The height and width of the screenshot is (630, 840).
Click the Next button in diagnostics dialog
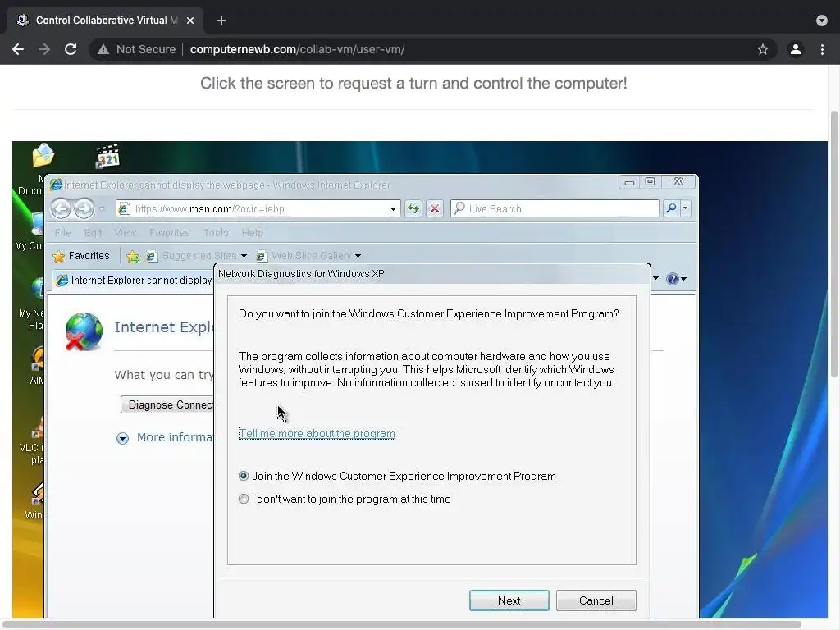(509, 600)
